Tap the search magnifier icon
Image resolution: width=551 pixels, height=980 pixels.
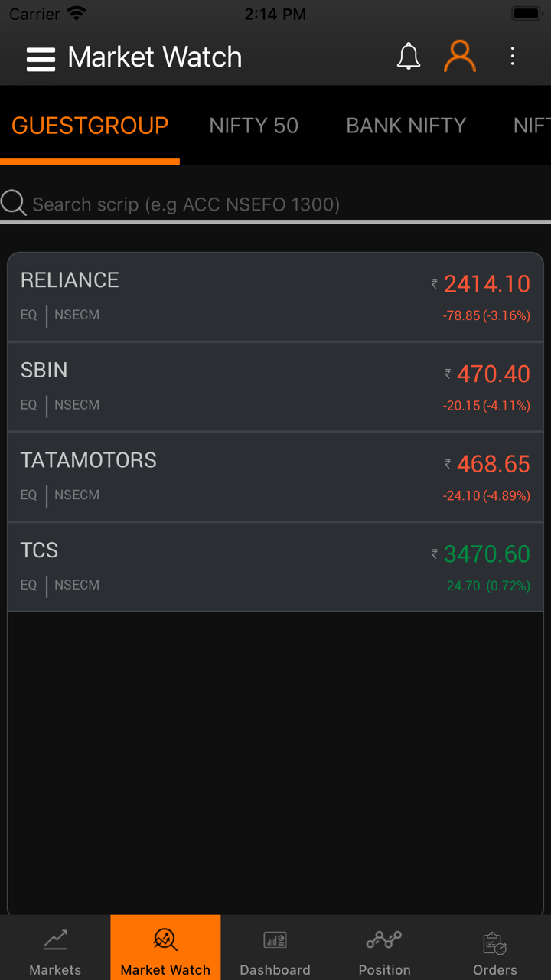pyautogui.click(x=14, y=204)
